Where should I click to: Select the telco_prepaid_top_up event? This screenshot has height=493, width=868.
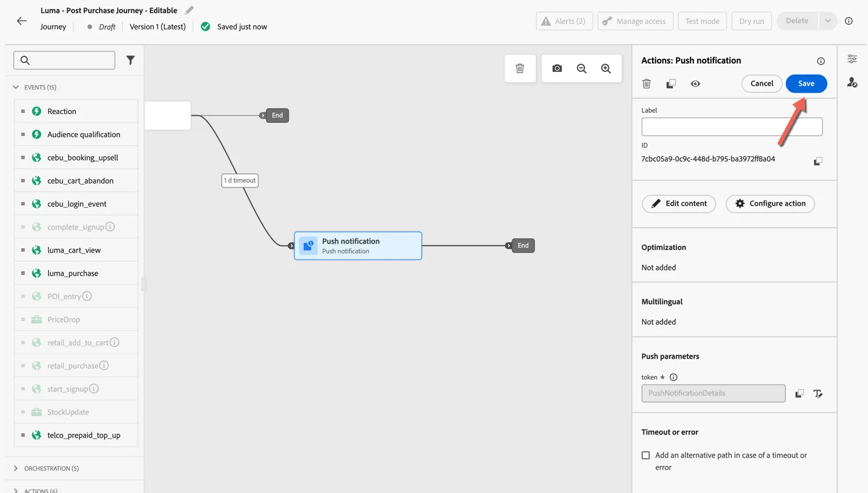(76, 435)
